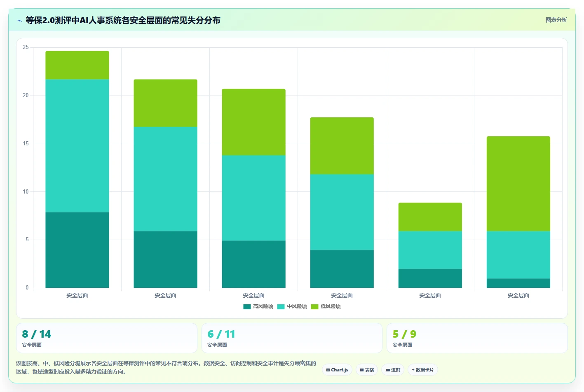
Task: Click the y-axis tick label 10
Action: tap(26, 191)
